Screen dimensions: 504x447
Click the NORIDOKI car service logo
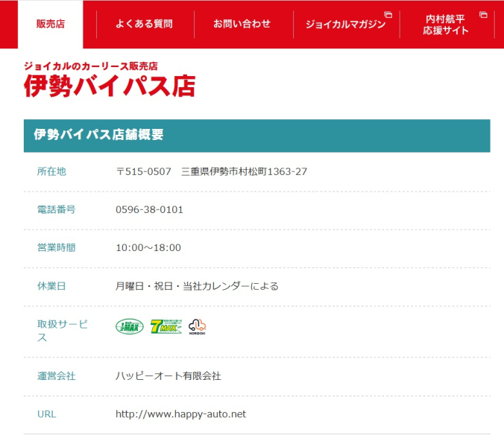point(197,327)
